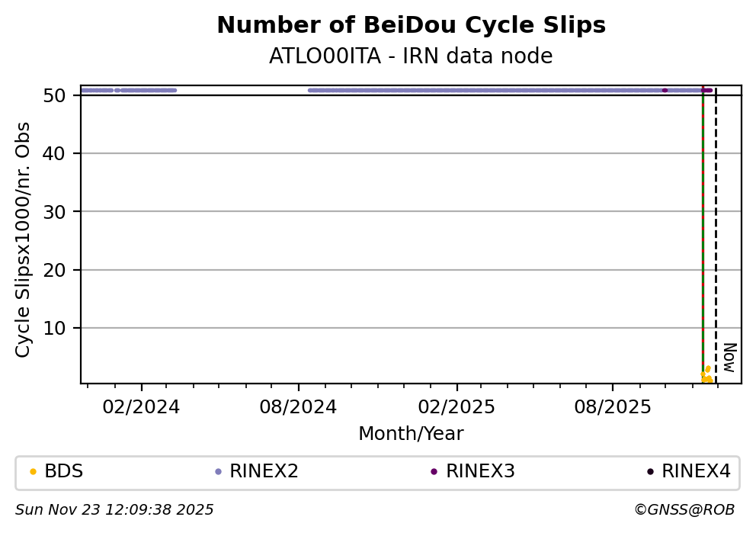
Task: Click the purple RINEX3 legend dot
Action: [x=434, y=472]
